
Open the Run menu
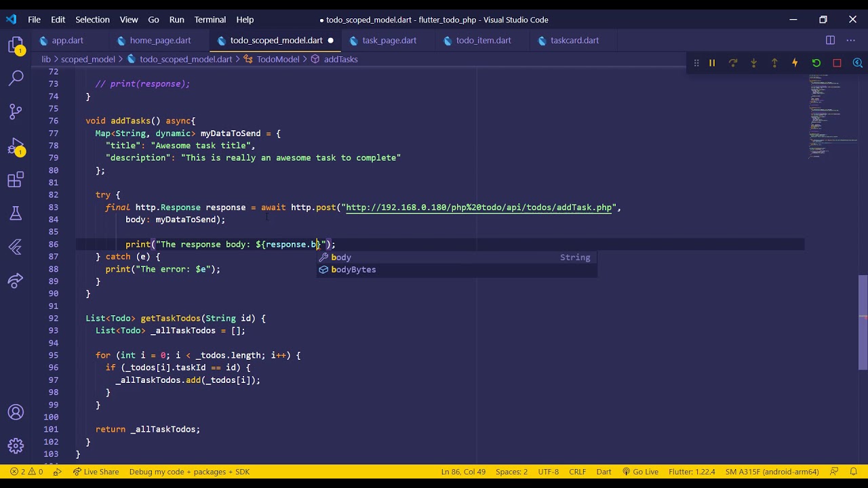click(x=176, y=20)
